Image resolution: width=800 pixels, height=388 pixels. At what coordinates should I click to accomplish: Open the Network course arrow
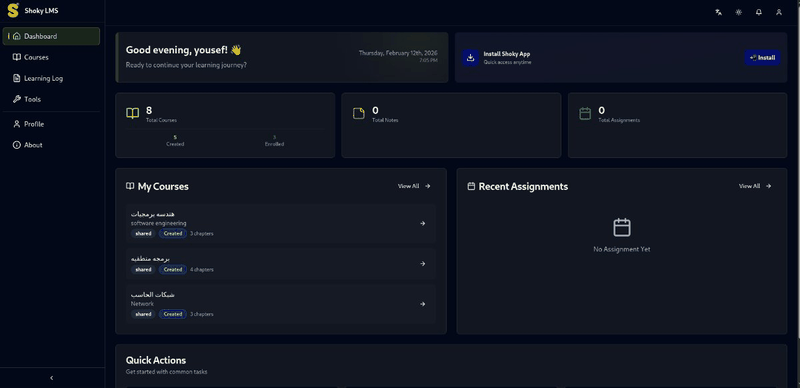click(x=422, y=304)
